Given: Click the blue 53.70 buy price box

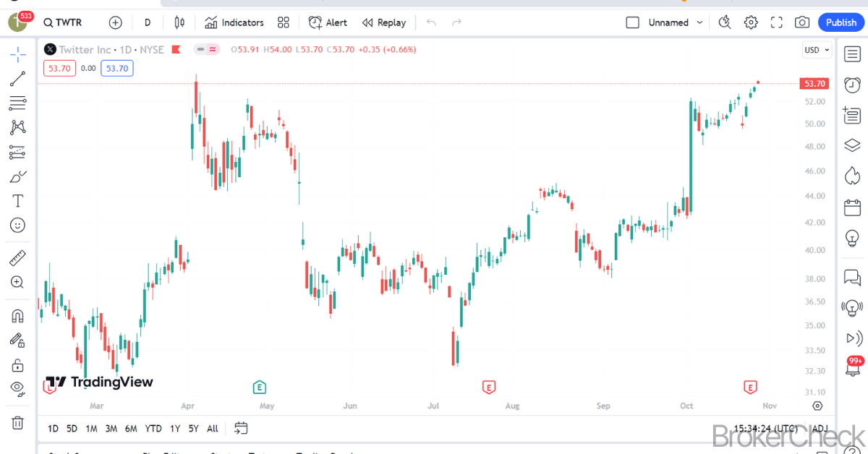Looking at the screenshot, I should (116, 69).
